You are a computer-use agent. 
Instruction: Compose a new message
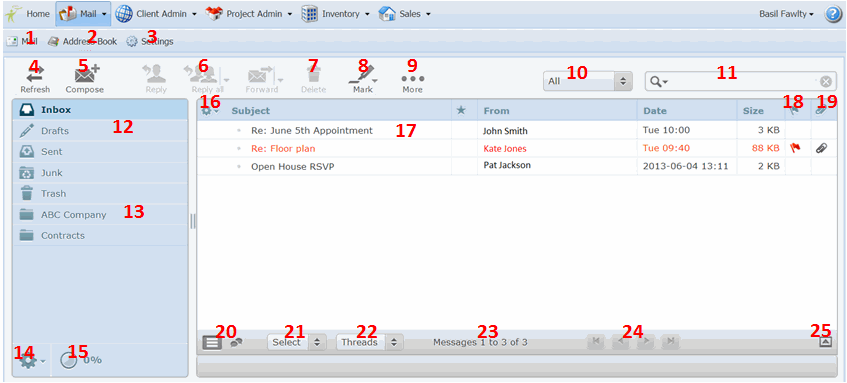click(x=85, y=79)
